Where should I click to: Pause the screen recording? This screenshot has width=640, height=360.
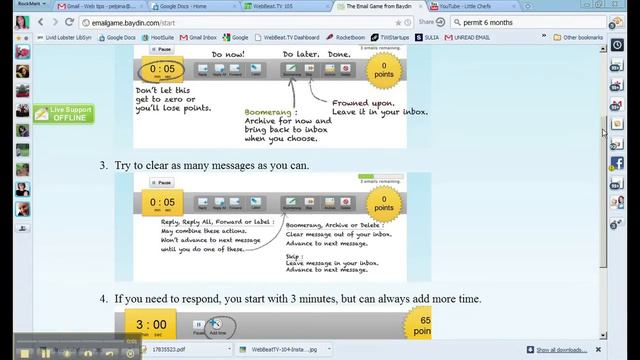point(46,353)
